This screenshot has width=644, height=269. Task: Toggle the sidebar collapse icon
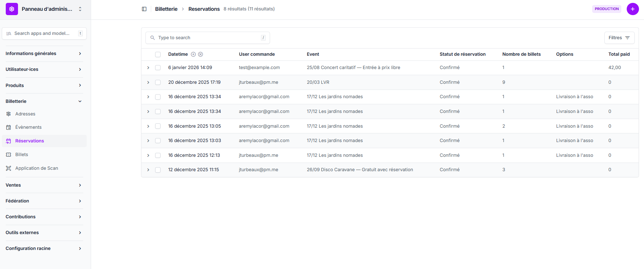click(x=144, y=9)
